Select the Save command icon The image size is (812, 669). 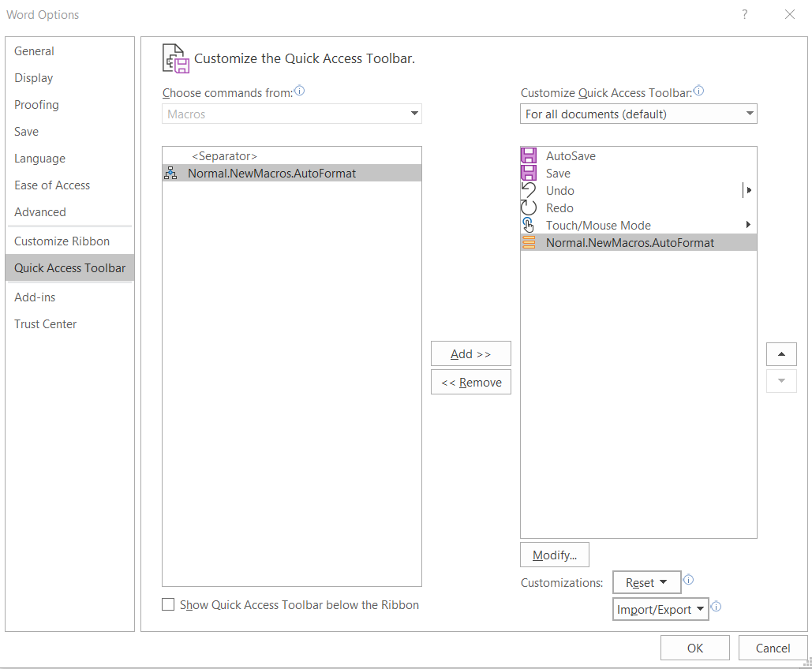click(529, 174)
